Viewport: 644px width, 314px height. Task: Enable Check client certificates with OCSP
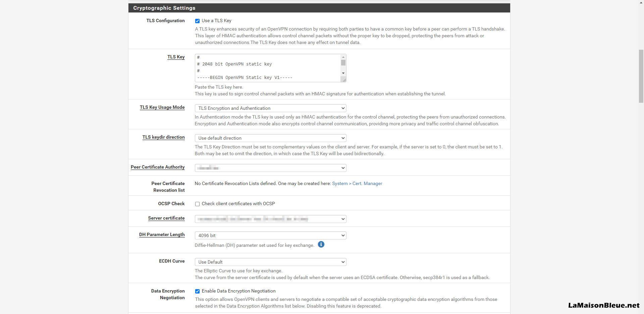(x=198, y=204)
